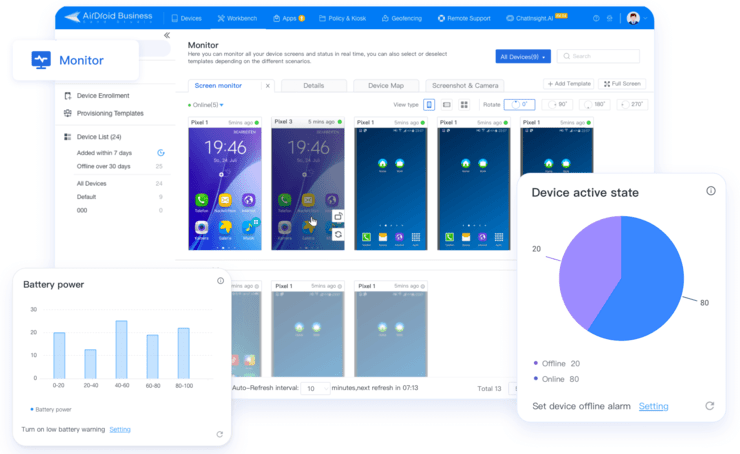740x454 pixels.
Task: Expand the Online(5) filter dropdown
Action: [206, 105]
